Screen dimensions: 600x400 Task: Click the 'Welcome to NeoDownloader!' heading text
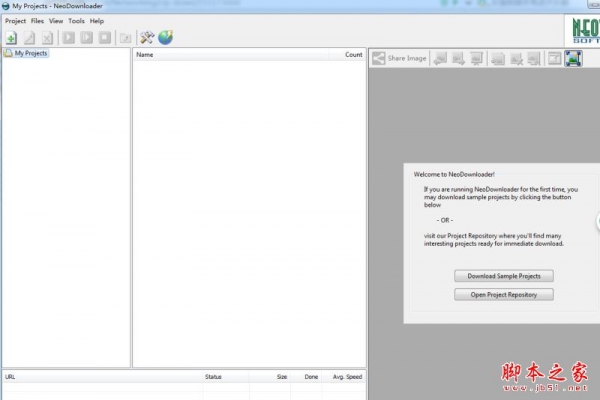tap(454, 174)
